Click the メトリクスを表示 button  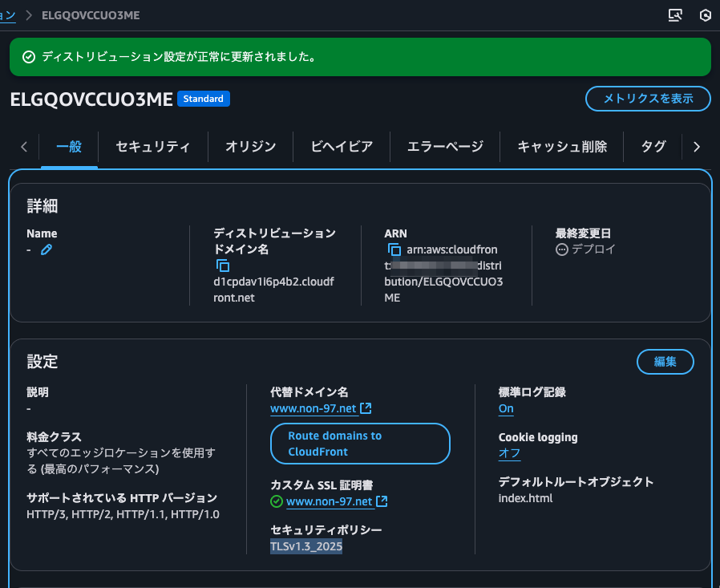(x=648, y=99)
